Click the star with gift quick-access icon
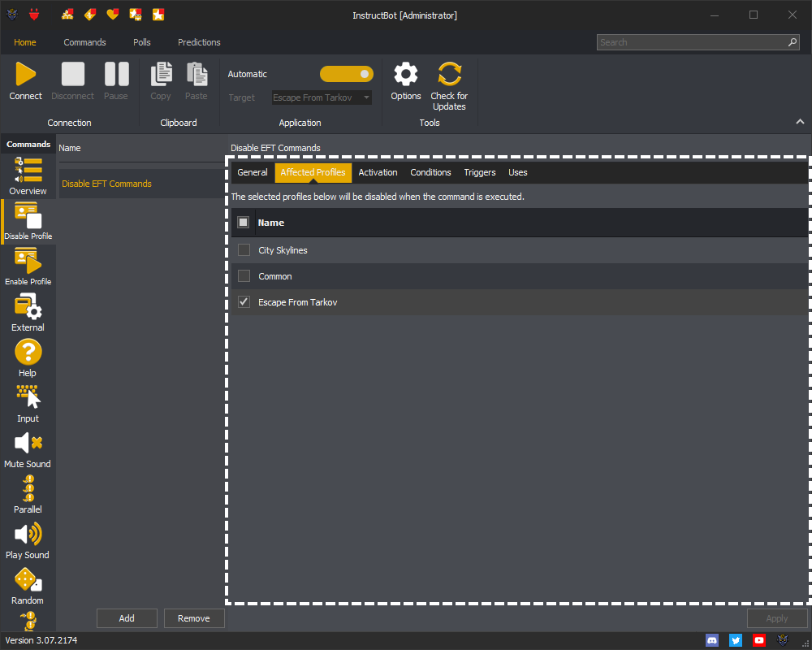The width and height of the screenshot is (812, 650). [136, 15]
